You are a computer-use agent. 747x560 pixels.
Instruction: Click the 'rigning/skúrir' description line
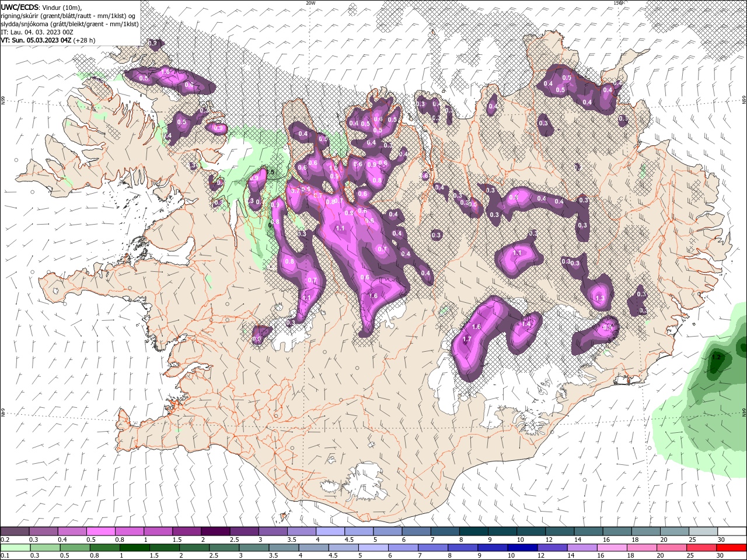pyautogui.click(x=68, y=15)
